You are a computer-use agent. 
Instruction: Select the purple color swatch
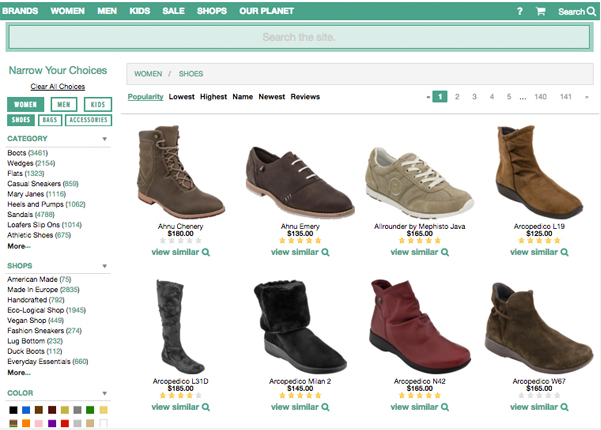[52, 423]
